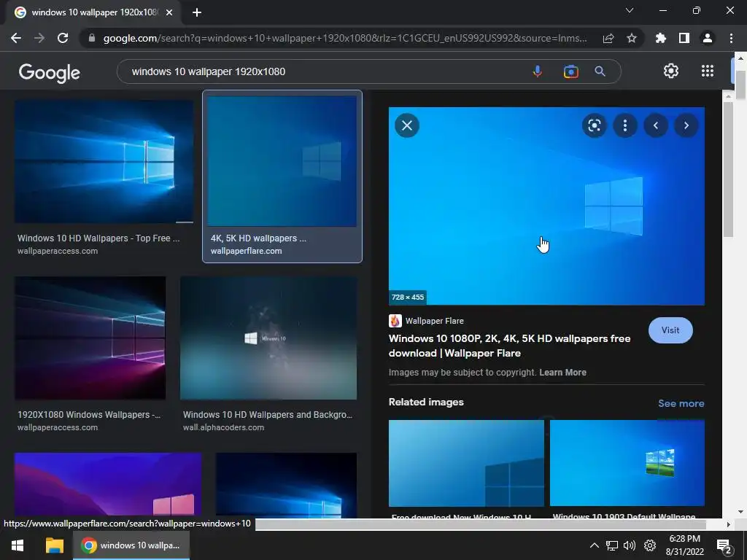The image size is (747, 560).
Task: Search by image with camera icon
Action: click(570, 71)
